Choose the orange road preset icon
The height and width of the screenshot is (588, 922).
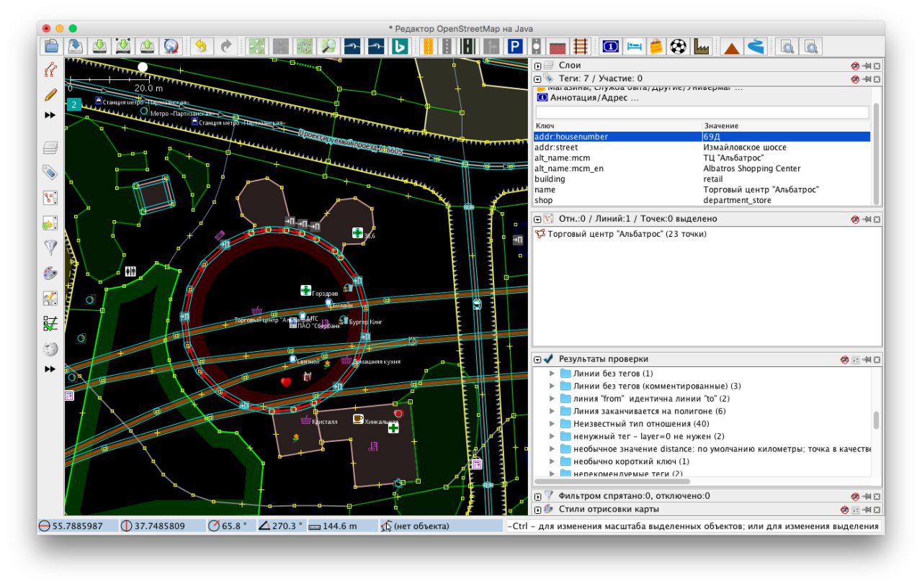point(428,46)
